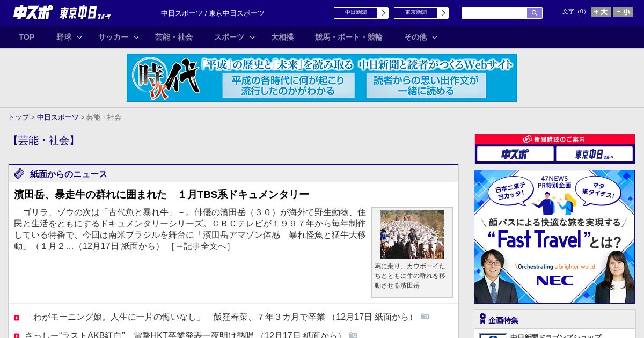Viewport: 644px width, 338px height.
Task: Select 芸能・社会 in navigation bar
Action: pyautogui.click(x=174, y=37)
